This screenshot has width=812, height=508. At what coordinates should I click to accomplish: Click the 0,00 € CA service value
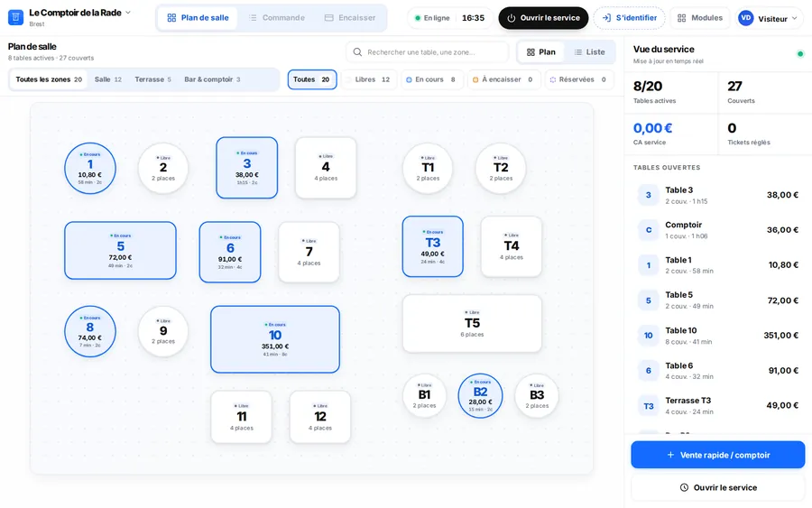pyautogui.click(x=652, y=128)
